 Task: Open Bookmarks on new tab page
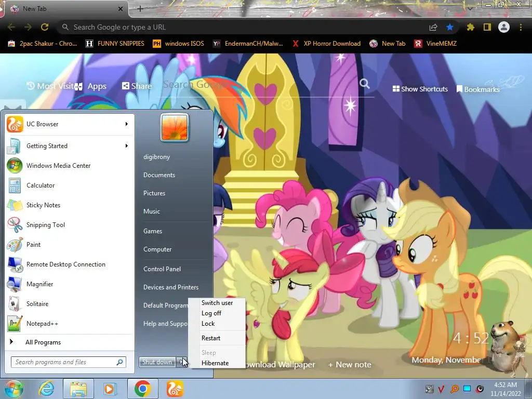pyautogui.click(x=478, y=89)
